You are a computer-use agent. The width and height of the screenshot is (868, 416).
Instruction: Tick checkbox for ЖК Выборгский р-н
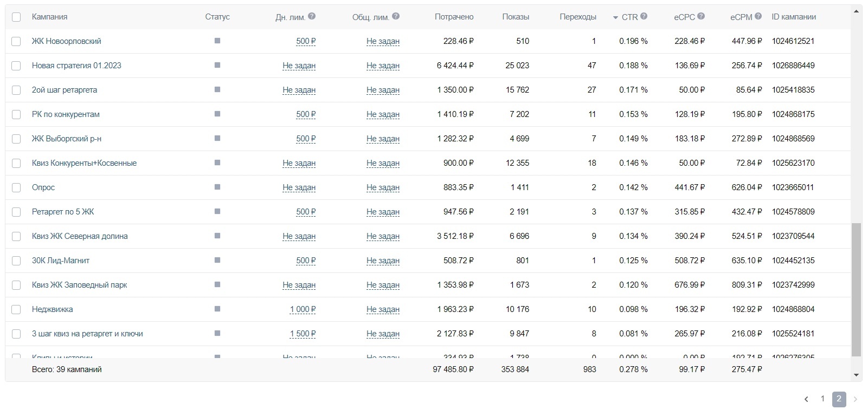point(16,139)
